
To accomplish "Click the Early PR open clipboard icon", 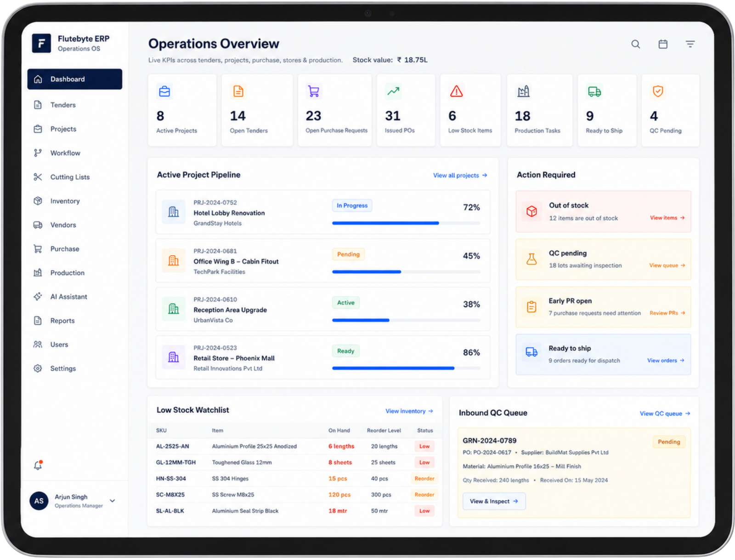I will pyautogui.click(x=531, y=307).
